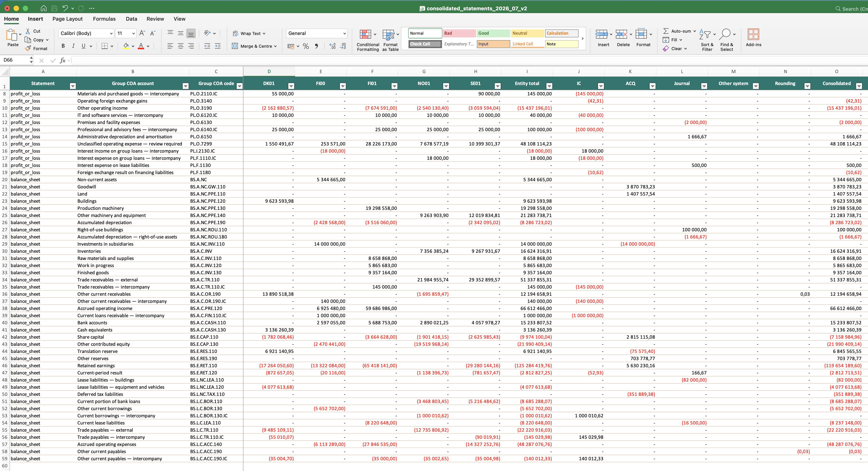Toggle centre text alignment
The width and height of the screenshot is (868, 471).
pyautogui.click(x=181, y=46)
